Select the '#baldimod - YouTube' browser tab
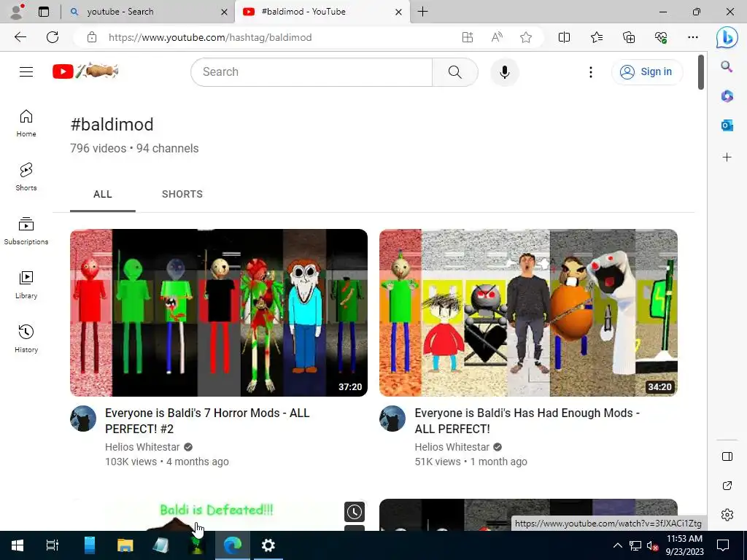747x560 pixels. pyautogui.click(x=322, y=12)
